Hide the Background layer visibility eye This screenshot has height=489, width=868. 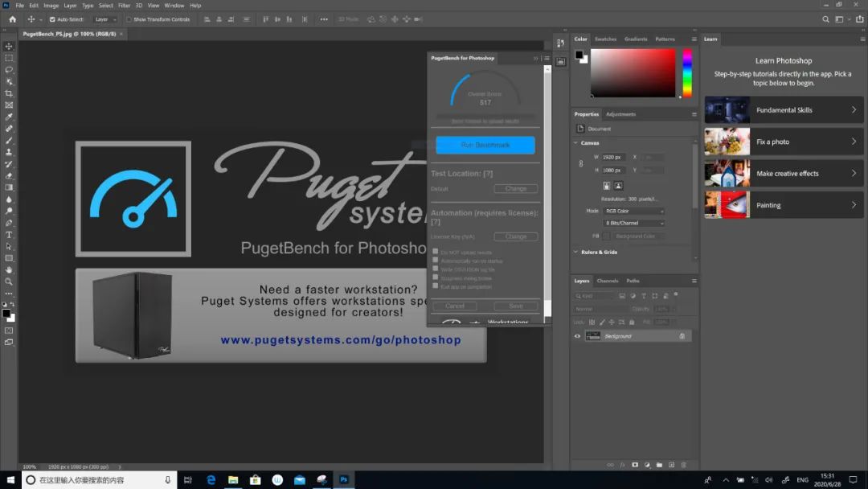click(577, 336)
